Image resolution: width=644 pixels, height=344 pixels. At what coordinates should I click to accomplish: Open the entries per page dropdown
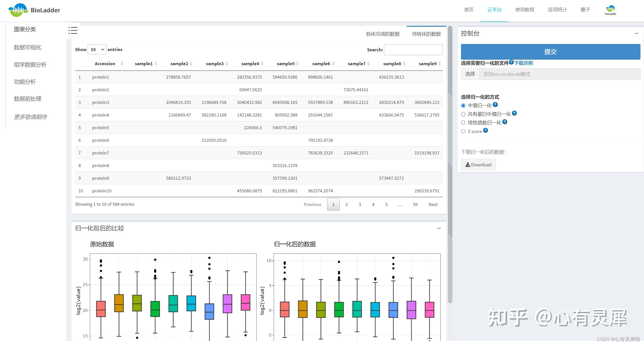point(97,49)
